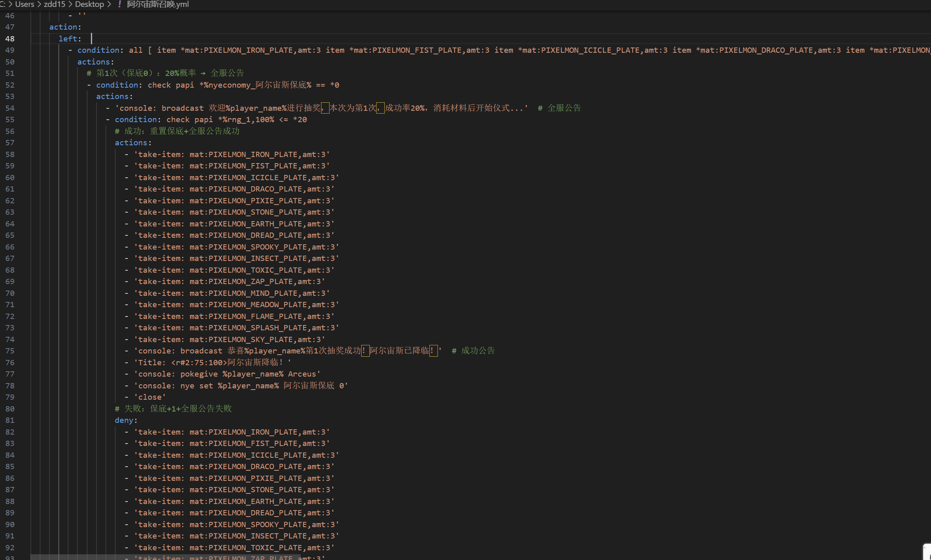The height and width of the screenshot is (560, 931).
Task: Select line number 81 in the gutter
Action: click(10, 420)
